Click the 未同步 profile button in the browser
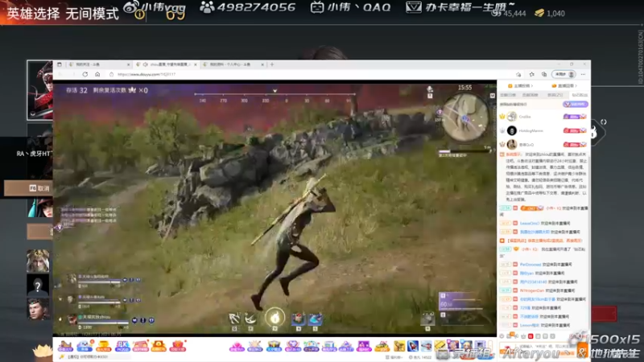This screenshot has height=362, width=644. pos(564,74)
